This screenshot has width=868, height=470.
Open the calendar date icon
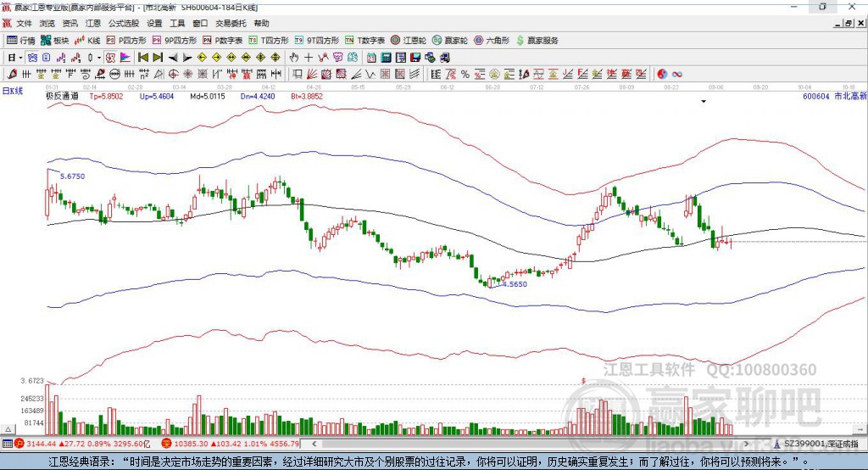(x=371, y=58)
